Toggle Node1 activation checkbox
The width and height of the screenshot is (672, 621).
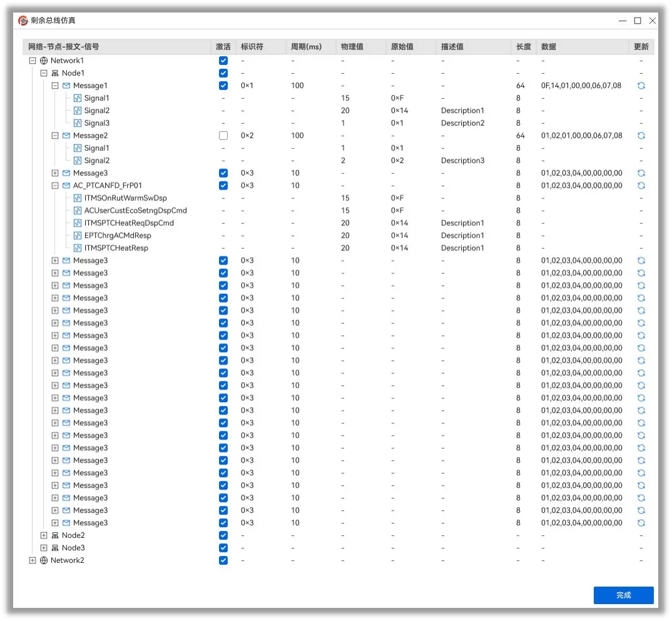(223, 73)
